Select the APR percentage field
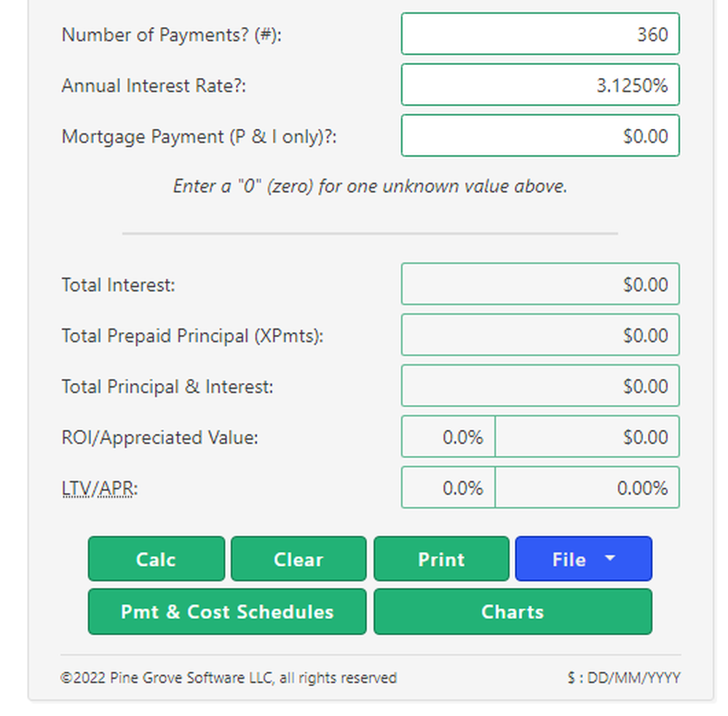 [x=587, y=488]
